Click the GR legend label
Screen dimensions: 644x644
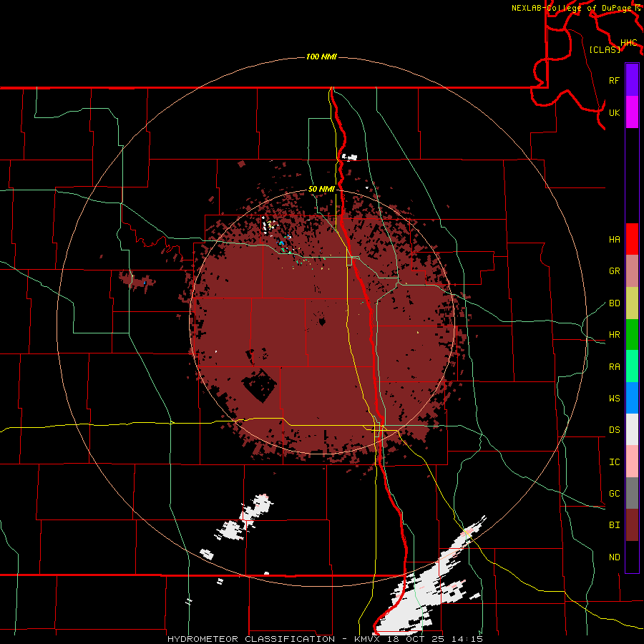[614, 271]
